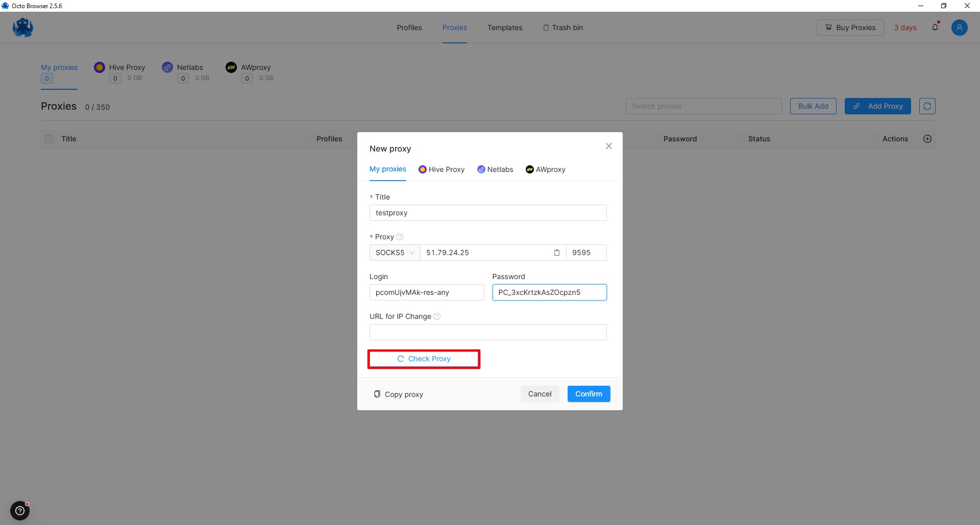Viewport: 980px width, 525px height.
Task: Open the AWproxy tab in dialog
Action: coord(545,169)
